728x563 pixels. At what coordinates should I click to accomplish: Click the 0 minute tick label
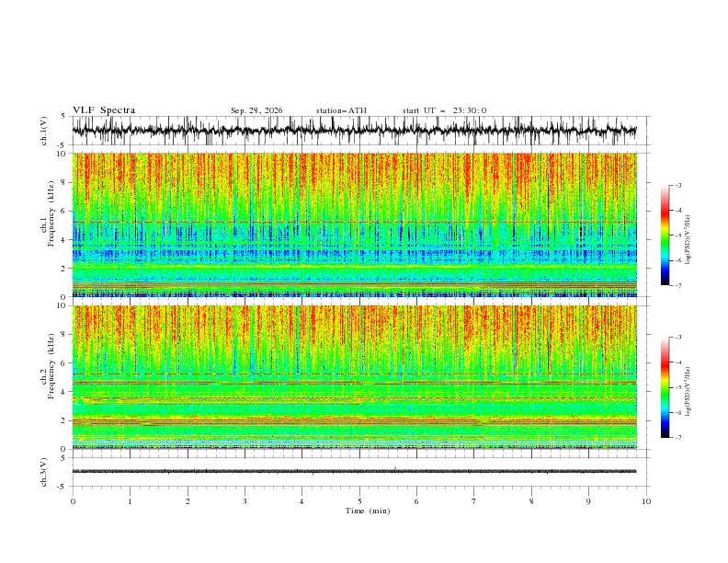[73, 501]
